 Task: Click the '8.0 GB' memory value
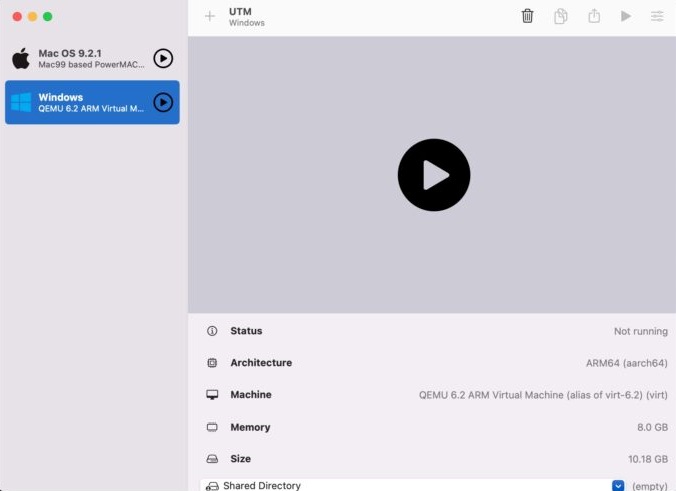(x=652, y=427)
